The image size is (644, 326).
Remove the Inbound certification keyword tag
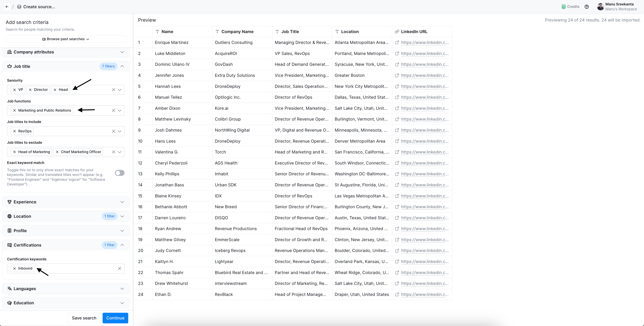pos(14,268)
